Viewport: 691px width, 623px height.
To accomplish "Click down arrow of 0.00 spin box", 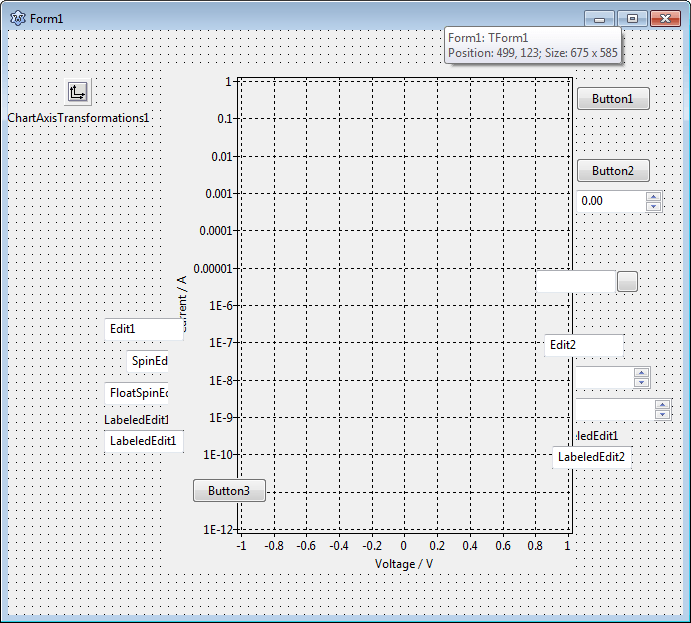I will pos(654,206).
